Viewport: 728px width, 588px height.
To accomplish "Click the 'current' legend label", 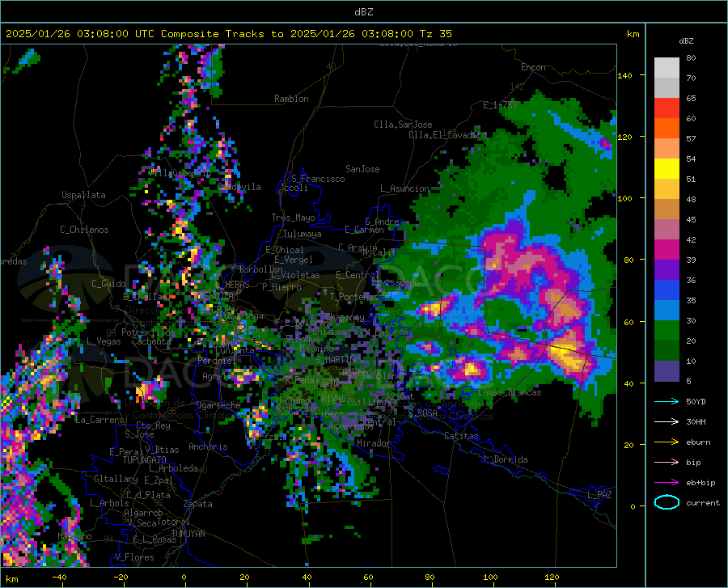I will 703,502.
